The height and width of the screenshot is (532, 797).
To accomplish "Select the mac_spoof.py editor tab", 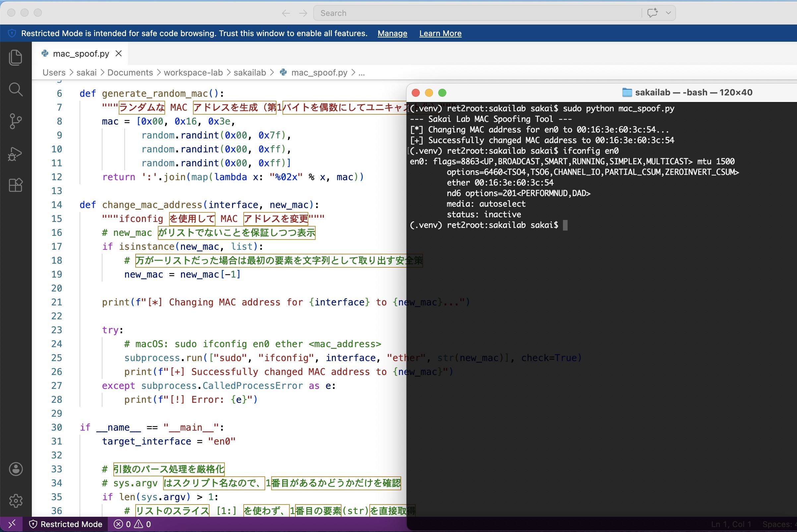I will pyautogui.click(x=81, y=54).
